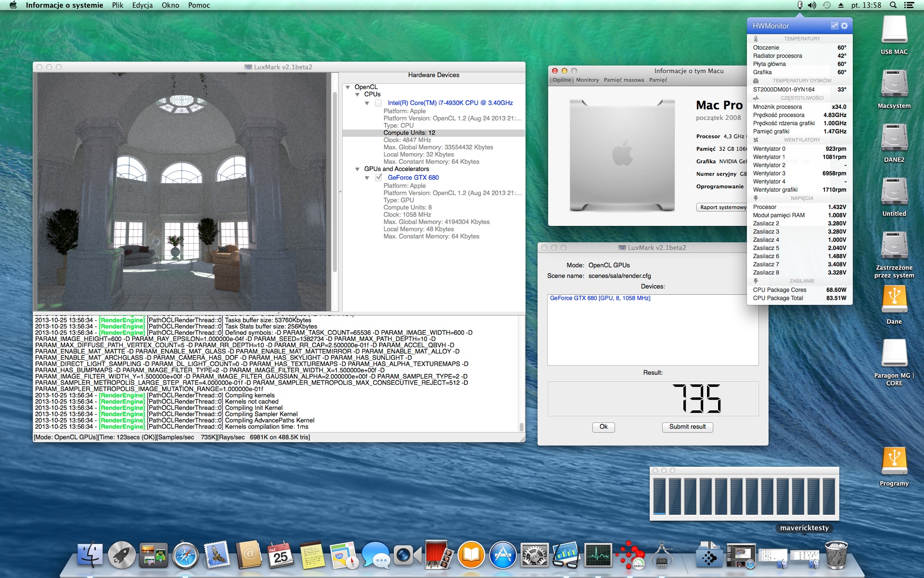Switch to the Ogólne tab
The image size is (924, 578).
click(562, 80)
